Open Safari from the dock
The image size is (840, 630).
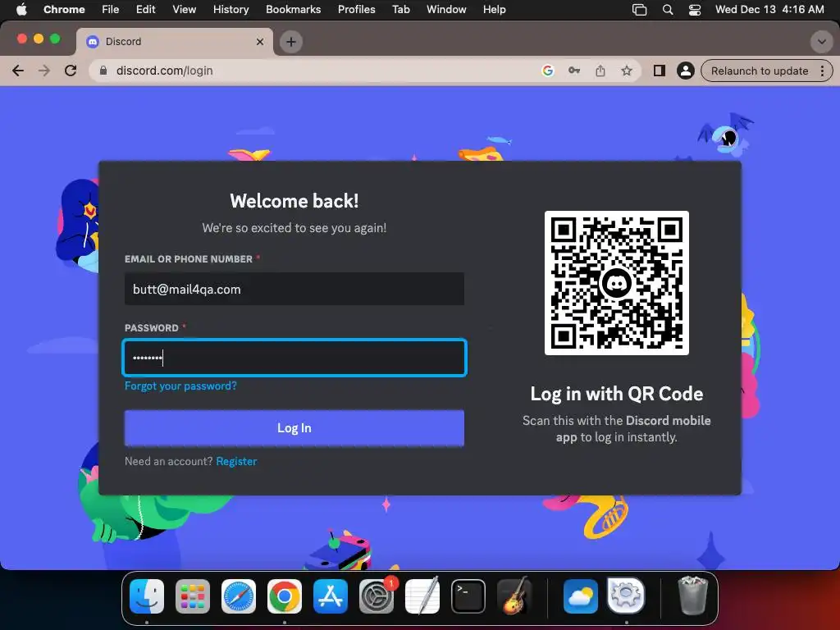tap(239, 596)
